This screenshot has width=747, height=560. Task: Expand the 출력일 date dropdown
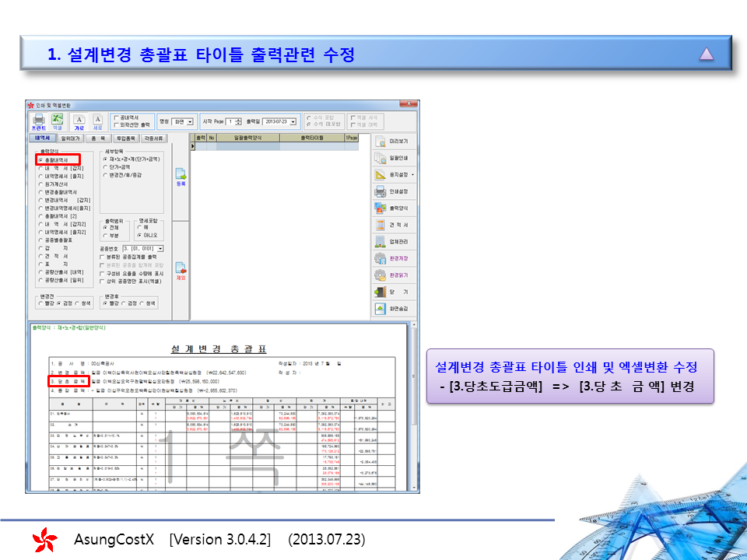(294, 122)
